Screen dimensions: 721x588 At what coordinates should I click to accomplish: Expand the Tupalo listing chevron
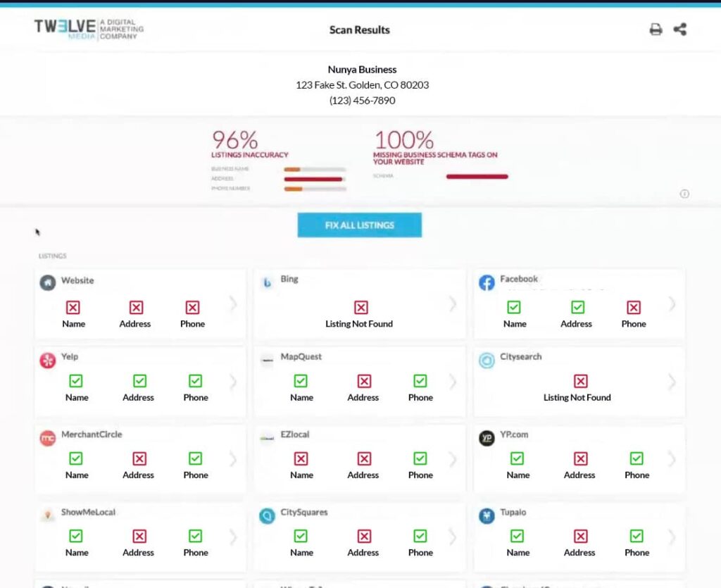point(672,537)
